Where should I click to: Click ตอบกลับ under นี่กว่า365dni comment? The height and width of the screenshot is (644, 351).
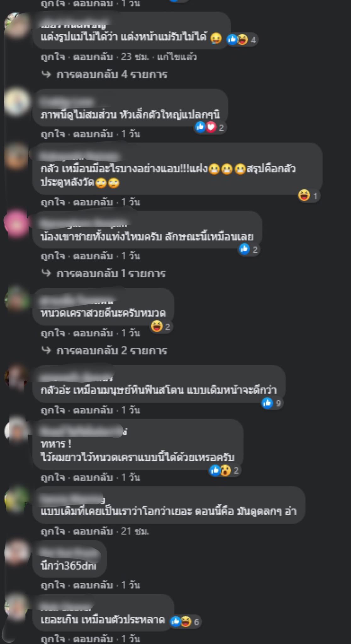[93, 585]
